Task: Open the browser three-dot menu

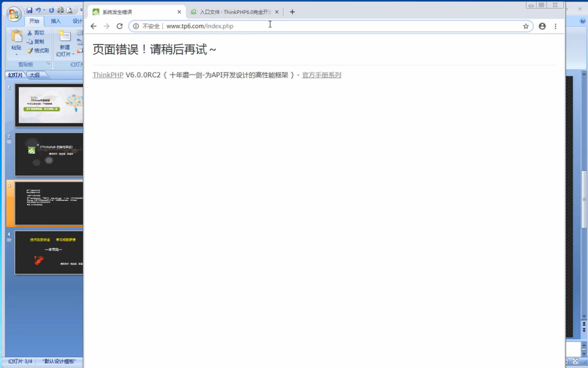Action: click(x=555, y=26)
